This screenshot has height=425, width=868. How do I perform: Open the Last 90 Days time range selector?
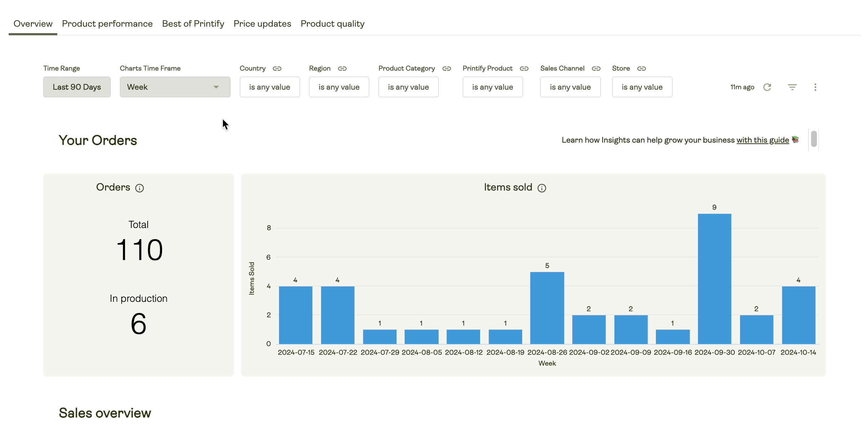[x=77, y=87]
